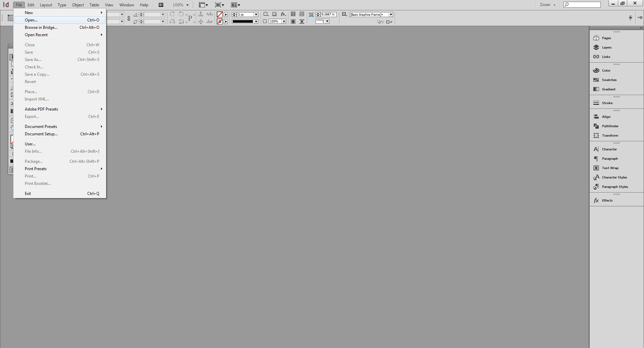Open the Transform panel
The height and width of the screenshot is (348, 644).
tap(605, 135)
